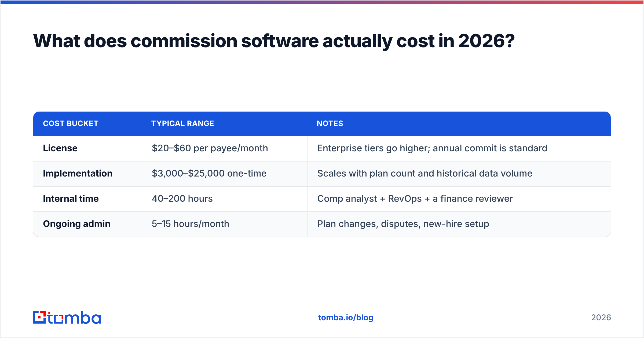
Task: Select the 'COST BUCKET' column header
Action: 71,123
